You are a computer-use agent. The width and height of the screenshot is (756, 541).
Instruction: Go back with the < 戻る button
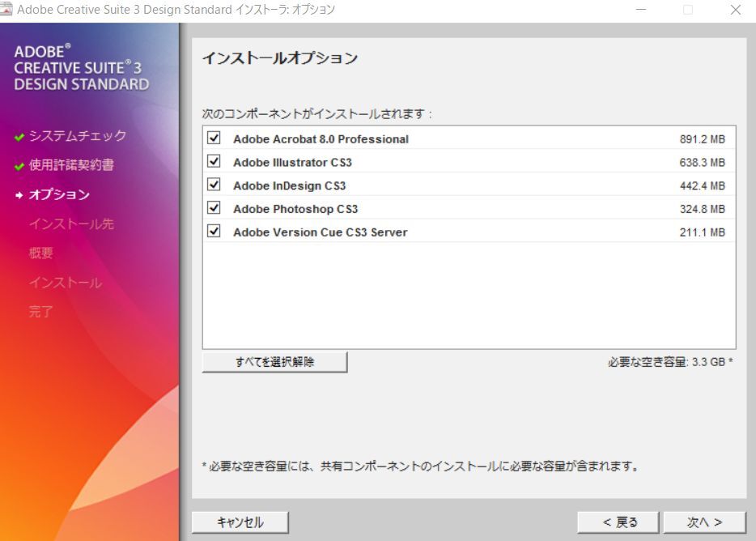[618, 522]
